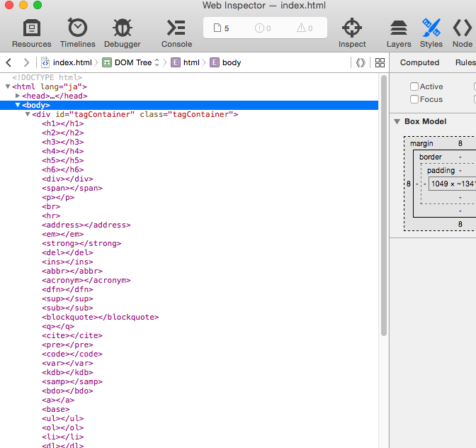Screen dimensions: 476x448
Task: Select the <samp></samp> node
Action: coord(72,381)
